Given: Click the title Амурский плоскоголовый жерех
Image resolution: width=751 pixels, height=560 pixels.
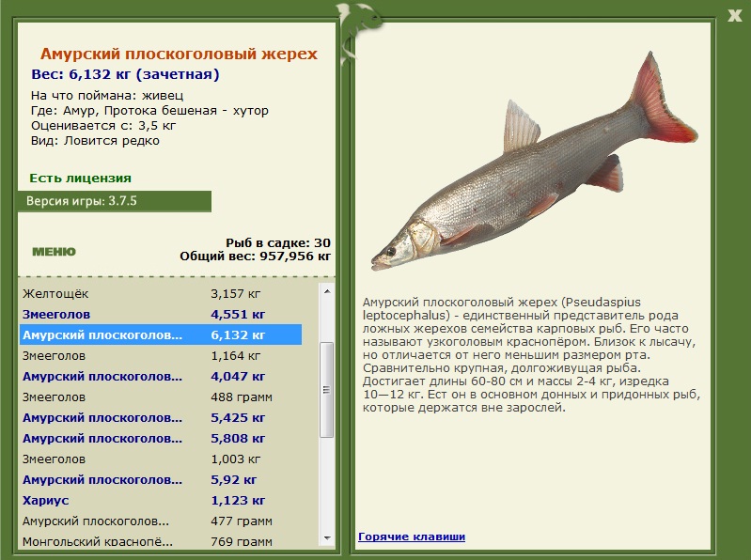Looking at the screenshot, I should coord(179,54).
